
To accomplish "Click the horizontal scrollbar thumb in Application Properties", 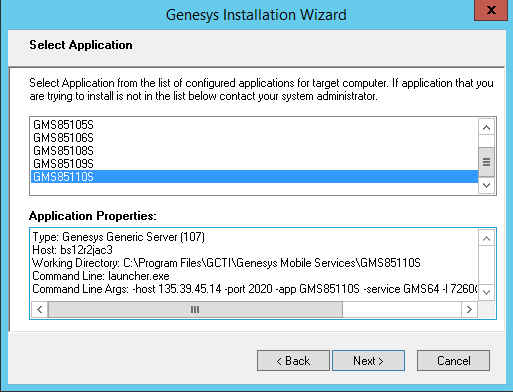I will tap(195, 309).
